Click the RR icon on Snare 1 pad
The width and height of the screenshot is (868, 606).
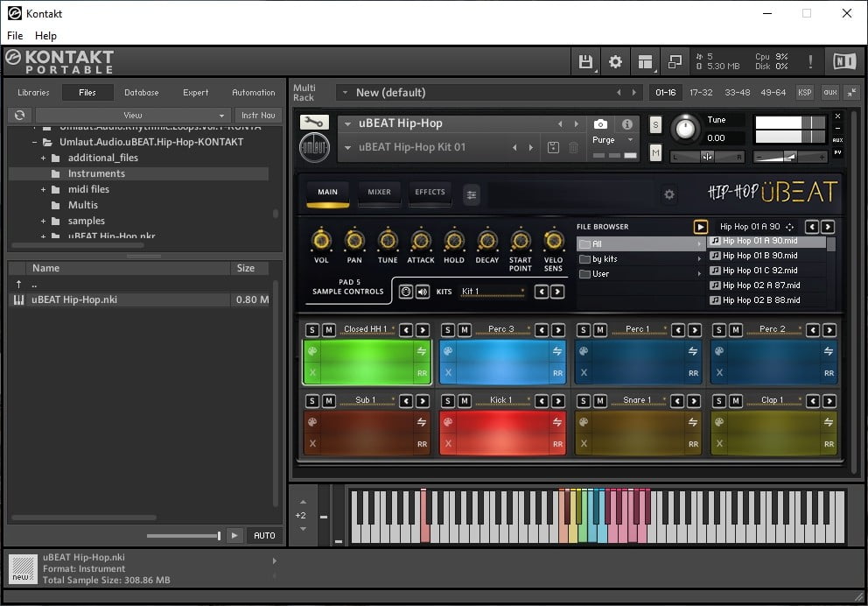(x=693, y=444)
